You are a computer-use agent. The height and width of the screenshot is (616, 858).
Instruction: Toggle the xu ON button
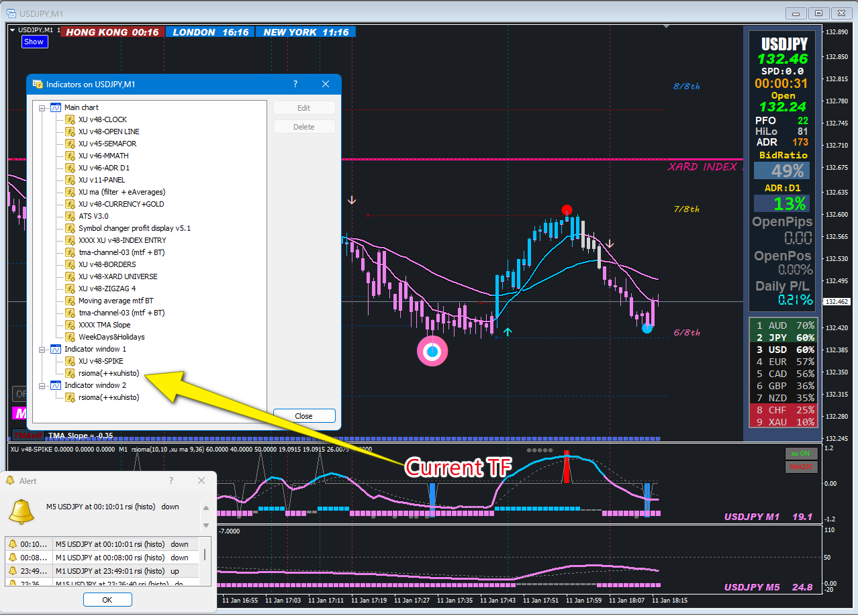(x=799, y=454)
